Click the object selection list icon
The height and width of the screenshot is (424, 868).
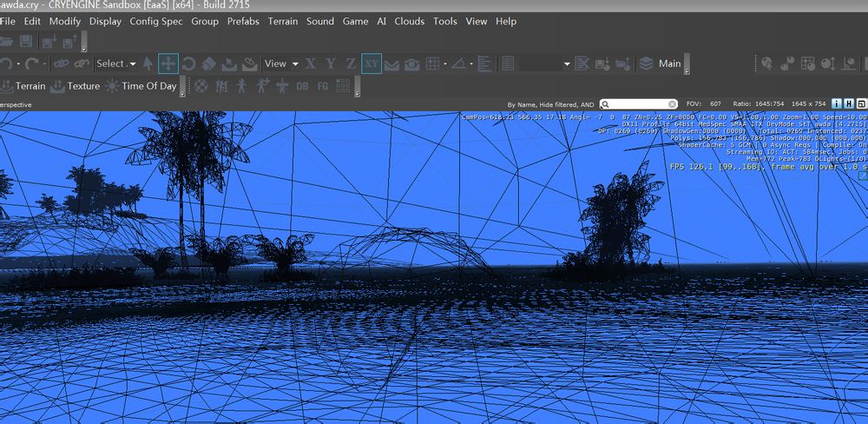pos(508,63)
